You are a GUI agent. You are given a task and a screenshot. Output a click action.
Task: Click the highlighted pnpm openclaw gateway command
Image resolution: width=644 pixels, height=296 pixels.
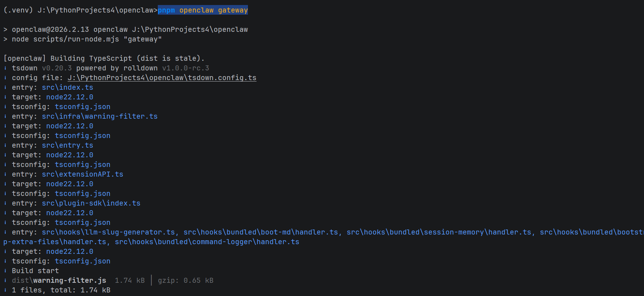pyautogui.click(x=203, y=10)
